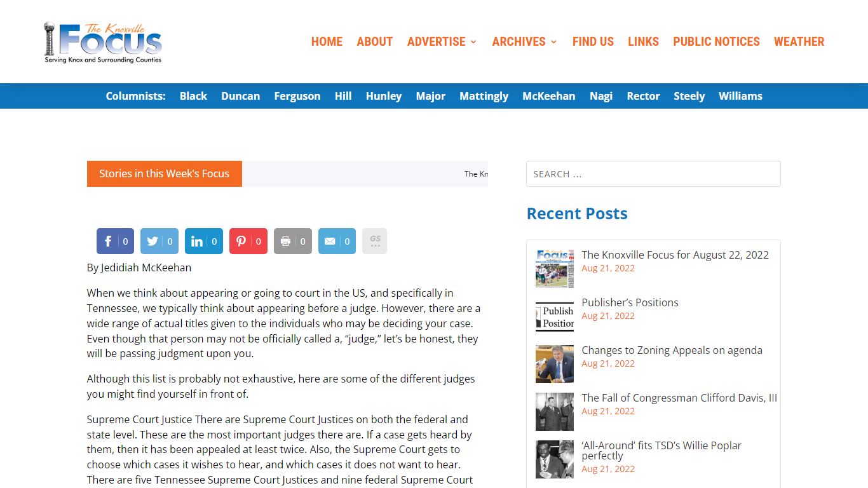The width and height of the screenshot is (868, 488).
Task: Click the Knoxville Focus August 22 thumbnail
Action: pyautogui.click(x=555, y=269)
